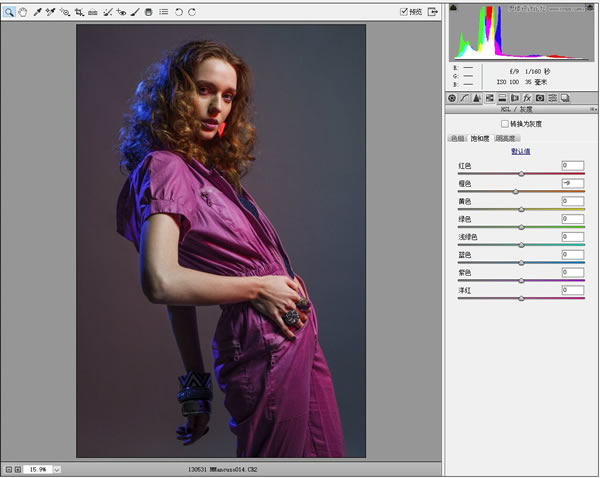
Task: Select the Spot Removal tool
Action: pyautogui.click(x=108, y=12)
